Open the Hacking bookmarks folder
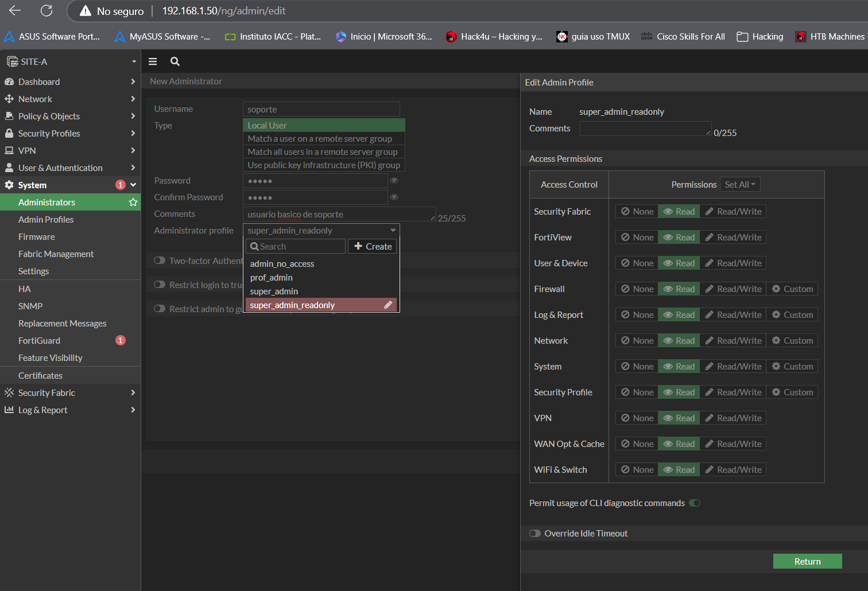 tap(759, 37)
